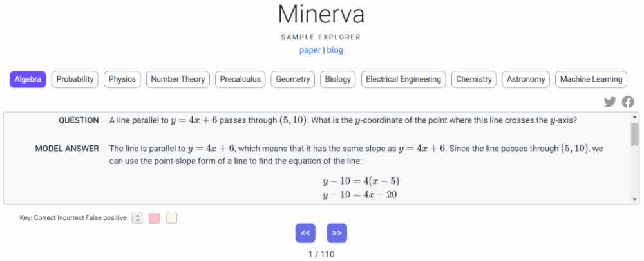Go to the next sample
644x261 pixels.
point(337,233)
